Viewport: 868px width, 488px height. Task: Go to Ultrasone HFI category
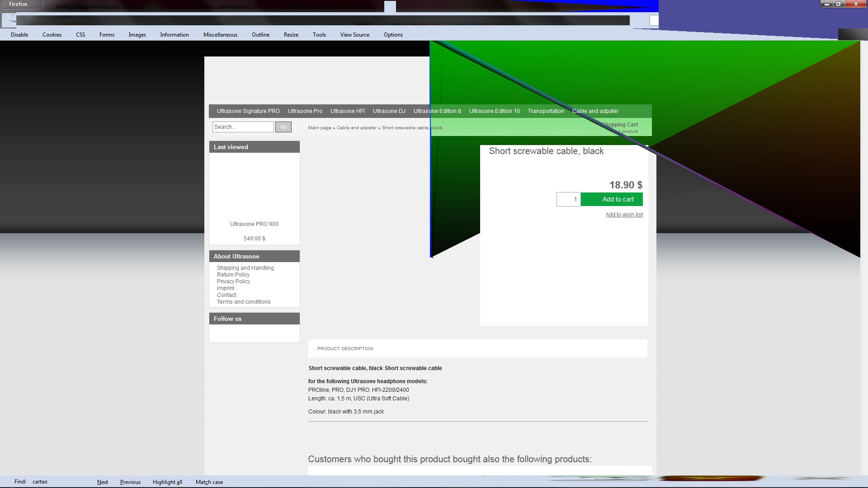[x=348, y=111]
